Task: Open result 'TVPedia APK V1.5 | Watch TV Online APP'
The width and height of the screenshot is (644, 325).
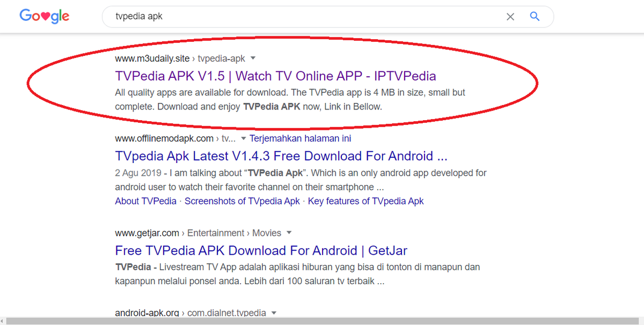Action: pyautogui.click(x=275, y=76)
